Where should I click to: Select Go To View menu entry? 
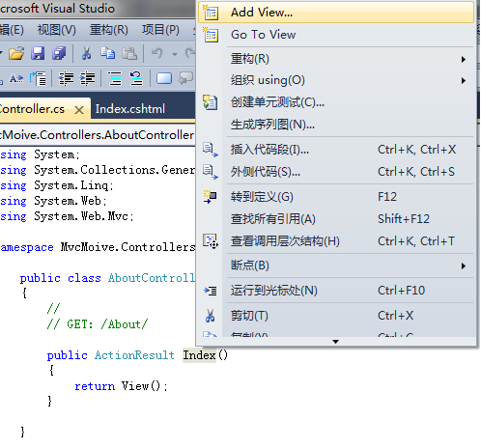(336, 35)
